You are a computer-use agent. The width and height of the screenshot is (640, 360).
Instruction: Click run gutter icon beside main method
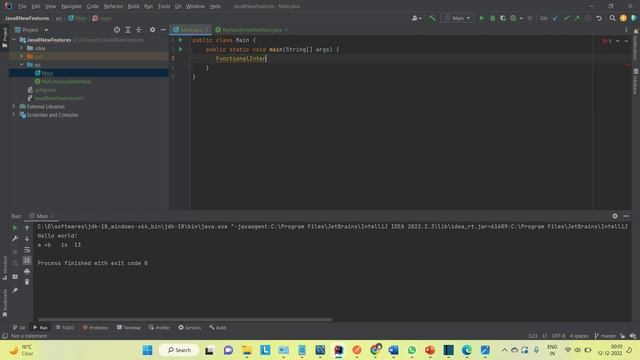(180, 49)
